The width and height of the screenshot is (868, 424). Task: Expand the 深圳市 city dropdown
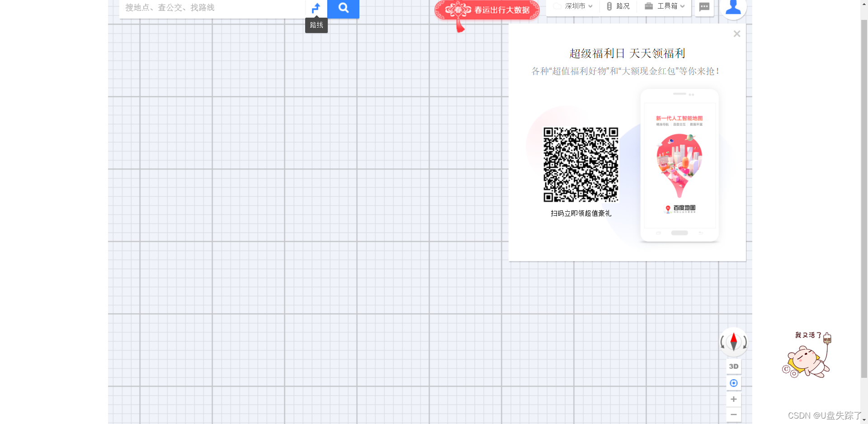[573, 6]
